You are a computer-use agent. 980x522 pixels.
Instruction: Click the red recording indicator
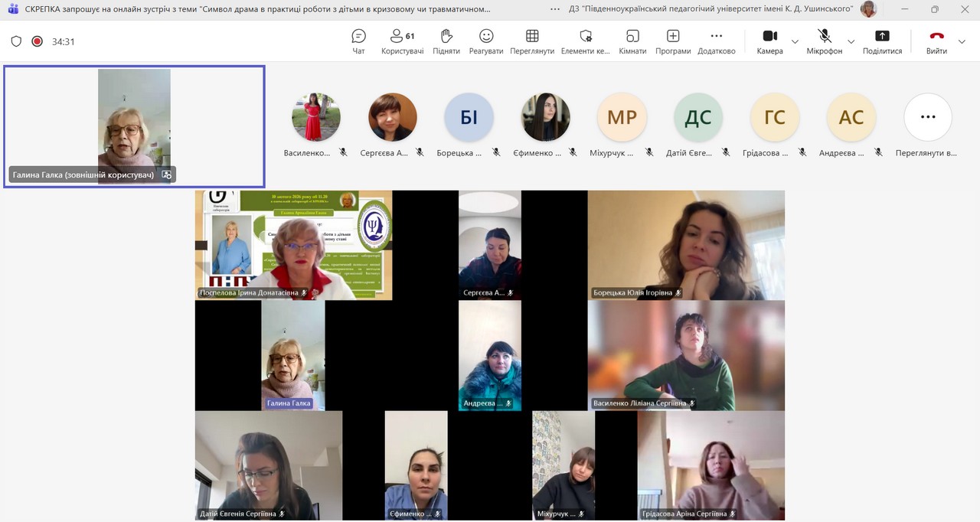[37, 41]
